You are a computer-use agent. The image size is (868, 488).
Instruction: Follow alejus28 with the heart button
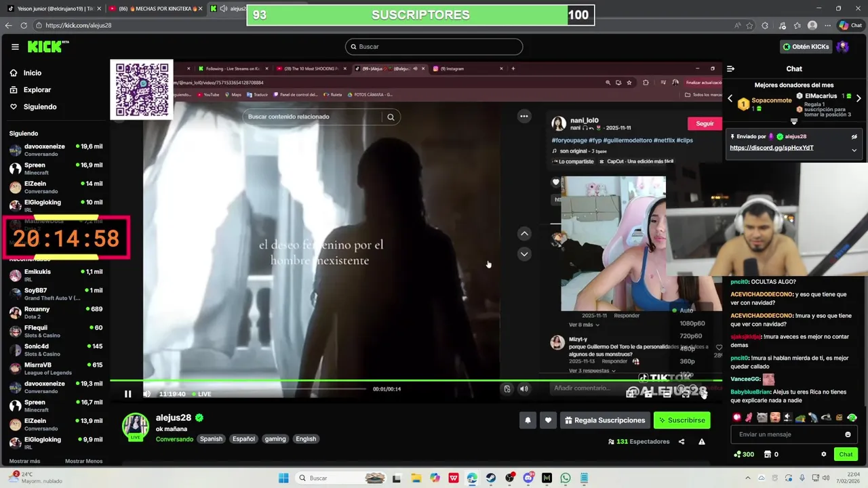(548, 420)
